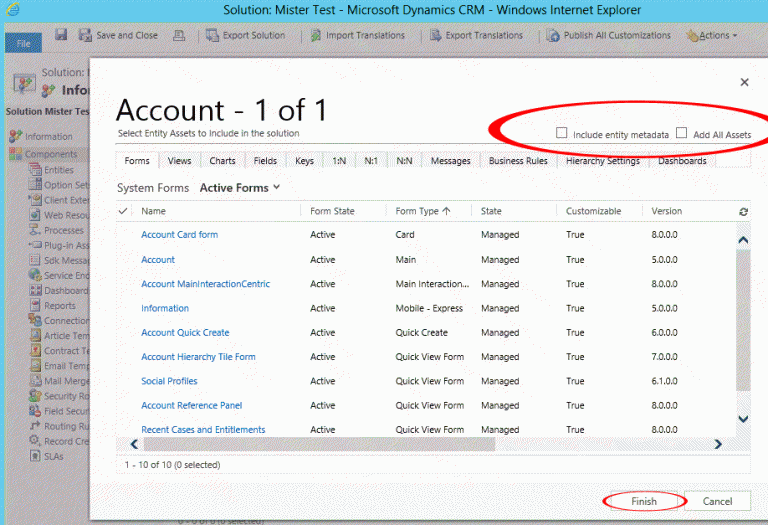
Task: Open the Account MainInteractionCentric form link
Action: pyautogui.click(x=206, y=284)
